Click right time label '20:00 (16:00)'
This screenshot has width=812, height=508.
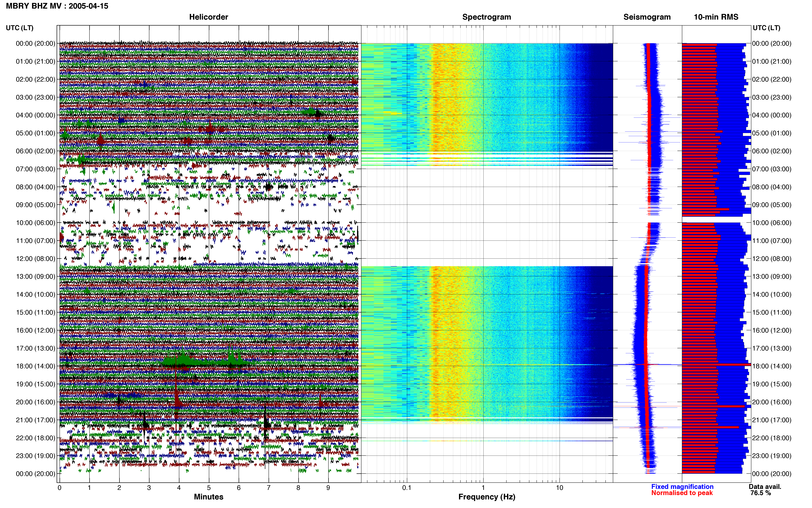tap(772, 402)
